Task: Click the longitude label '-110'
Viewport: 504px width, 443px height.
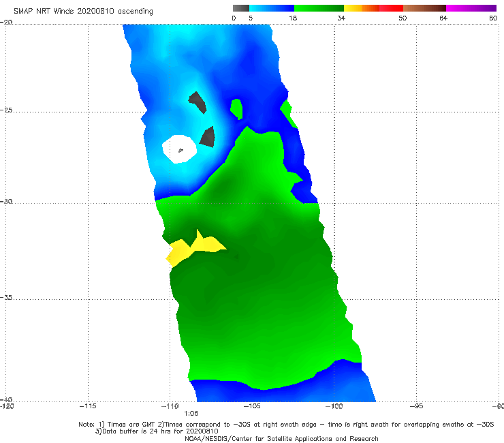Action: tap(170, 406)
